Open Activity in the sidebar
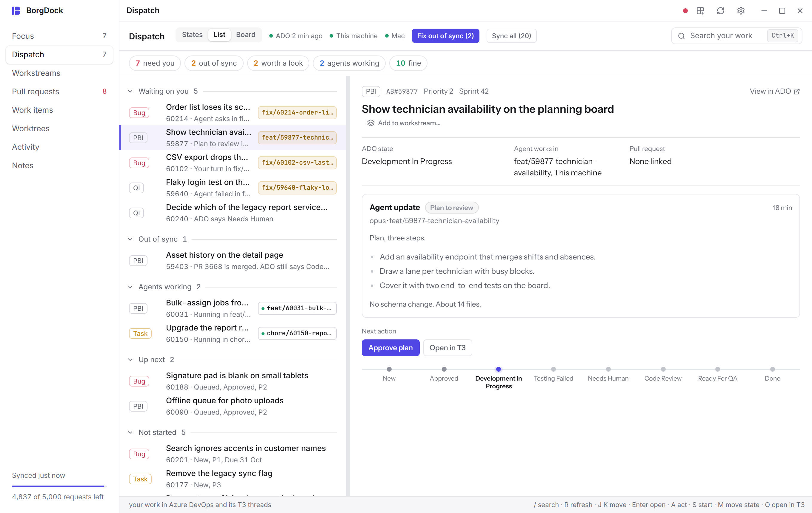The image size is (812, 513). (59, 147)
